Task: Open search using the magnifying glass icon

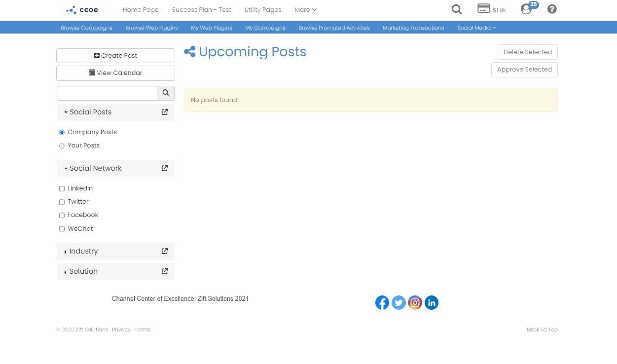Action: (456, 9)
